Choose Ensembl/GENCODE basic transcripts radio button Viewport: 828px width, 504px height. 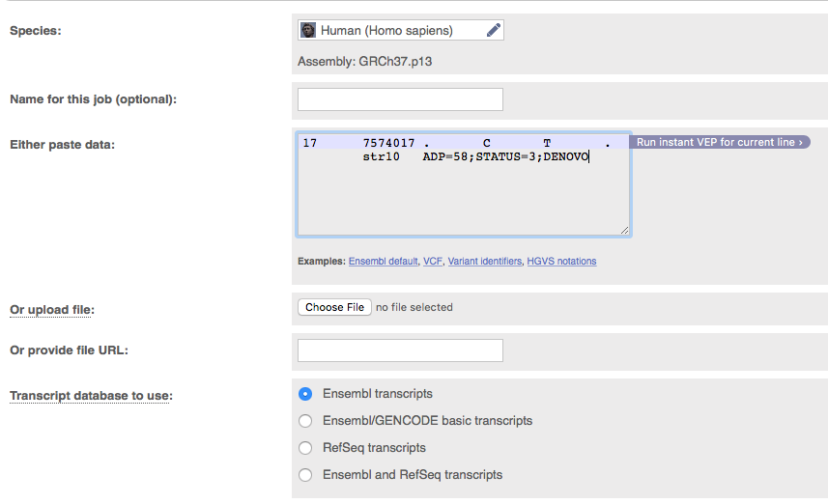click(x=305, y=421)
